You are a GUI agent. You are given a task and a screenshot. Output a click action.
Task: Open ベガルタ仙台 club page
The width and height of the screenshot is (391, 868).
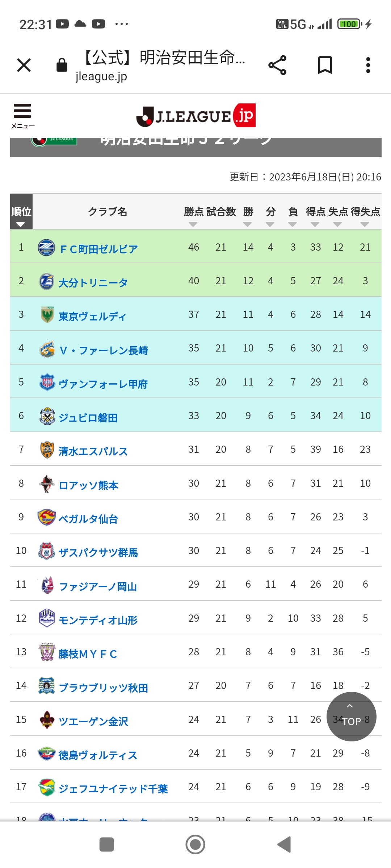[88, 519]
